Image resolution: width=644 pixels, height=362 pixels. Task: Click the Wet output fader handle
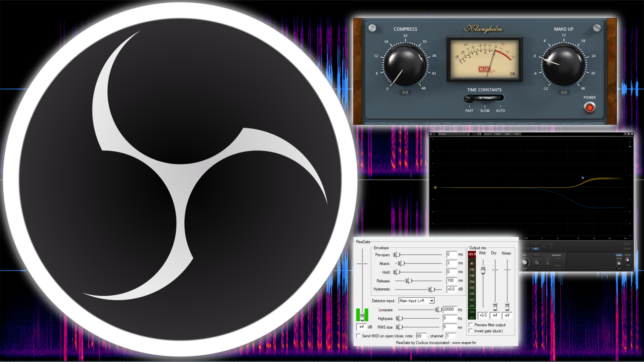point(483,270)
